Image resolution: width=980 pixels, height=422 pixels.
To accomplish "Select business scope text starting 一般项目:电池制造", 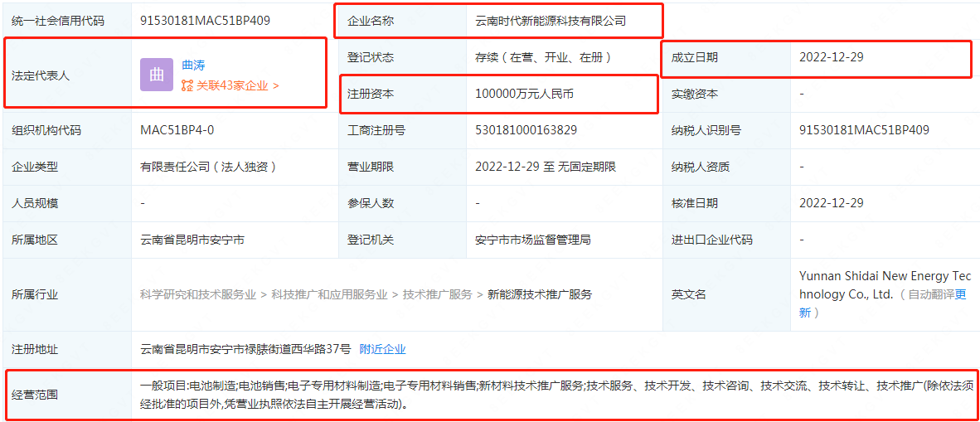I will tap(557, 395).
